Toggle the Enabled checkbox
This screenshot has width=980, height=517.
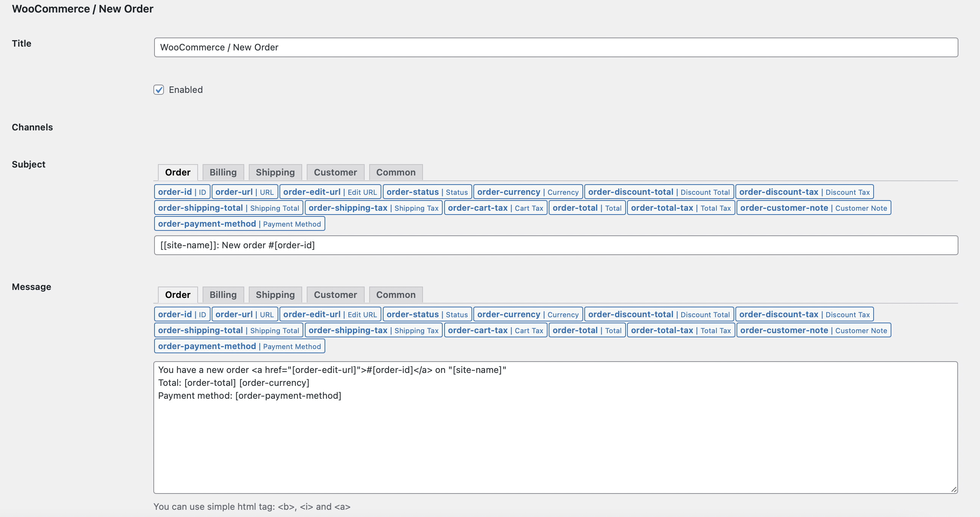click(159, 90)
